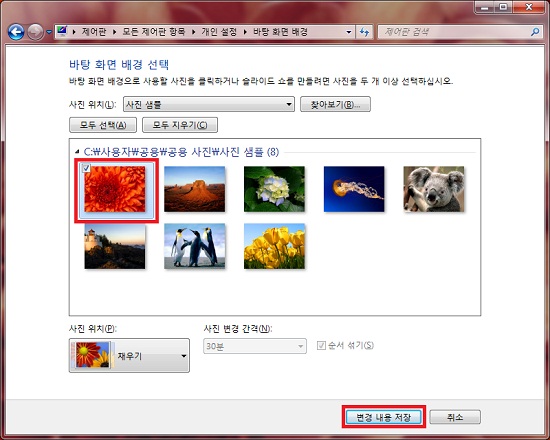Uncheck the red chrysanthemum photo checkbox
This screenshot has width=550, height=440.
click(86, 168)
